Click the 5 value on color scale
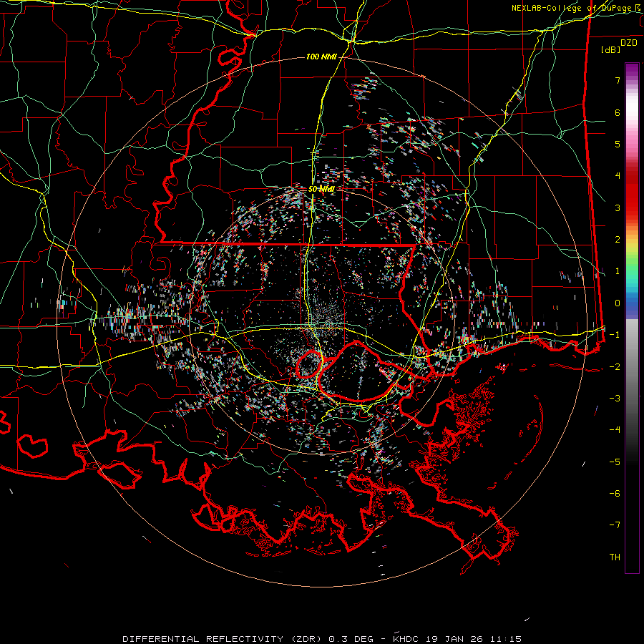644x644 pixels. pyautogui.click(x=618, y=144)
